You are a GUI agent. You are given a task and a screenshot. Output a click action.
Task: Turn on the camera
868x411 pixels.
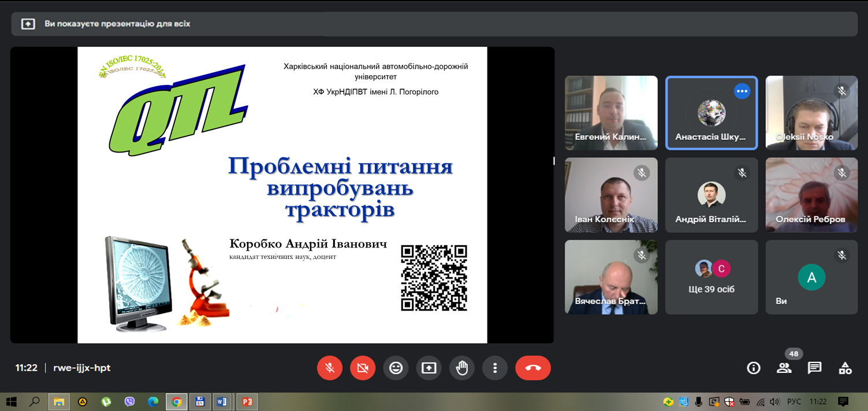363,368
